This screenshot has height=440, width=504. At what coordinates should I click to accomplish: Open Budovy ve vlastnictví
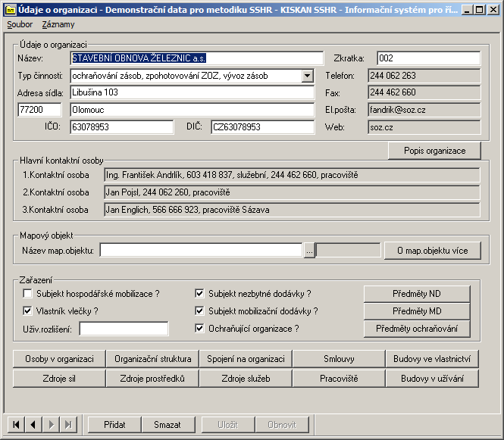pyautogui.click(x=432, y=359)
